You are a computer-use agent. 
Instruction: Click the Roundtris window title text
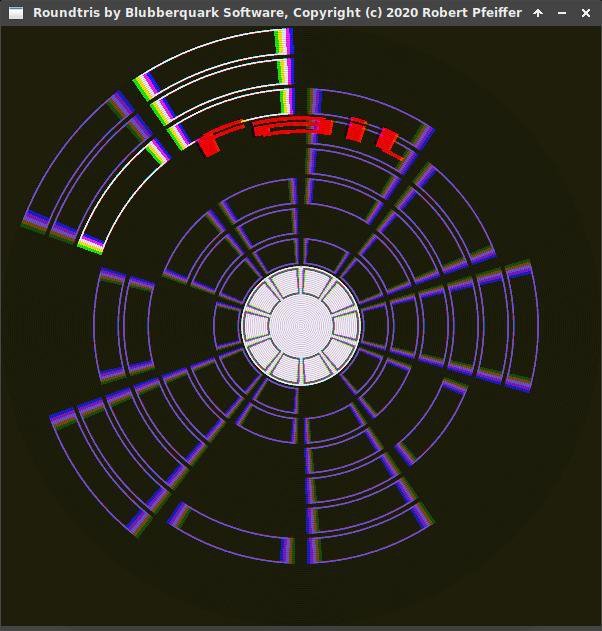tap(277, 12)
